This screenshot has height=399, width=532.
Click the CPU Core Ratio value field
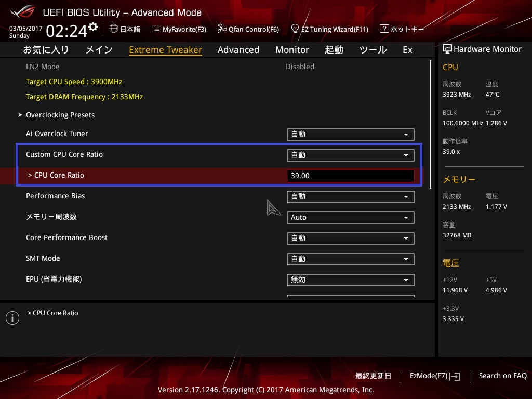click(x=351, y=176)
